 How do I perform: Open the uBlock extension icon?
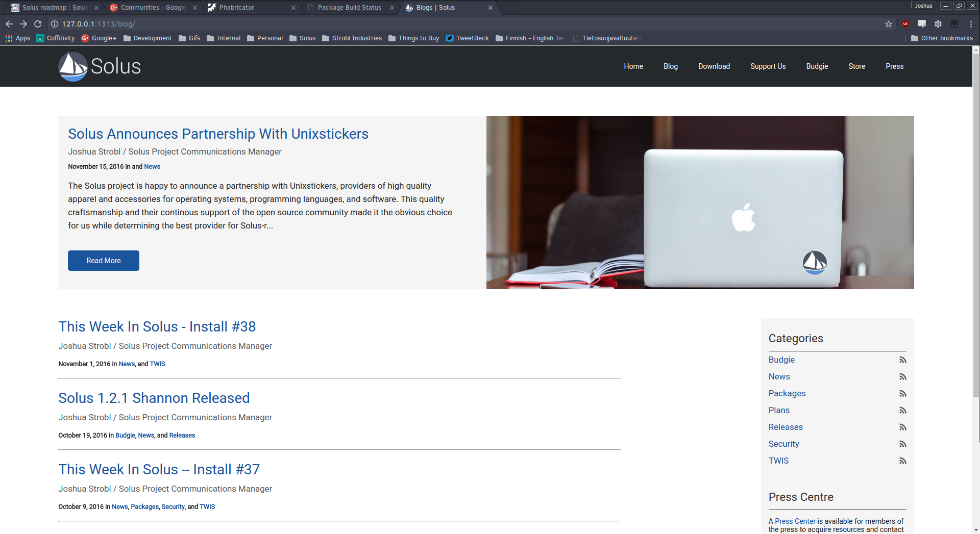tap(905, 24)
